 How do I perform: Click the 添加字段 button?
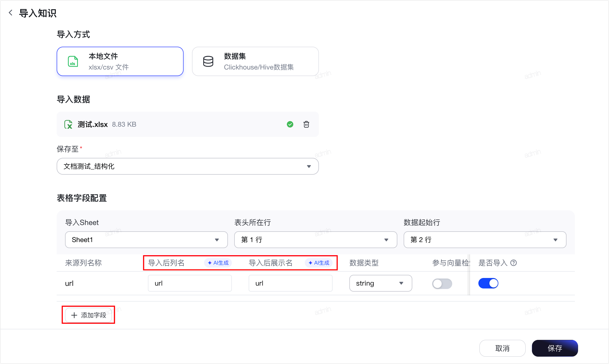[x=89, y=315]
